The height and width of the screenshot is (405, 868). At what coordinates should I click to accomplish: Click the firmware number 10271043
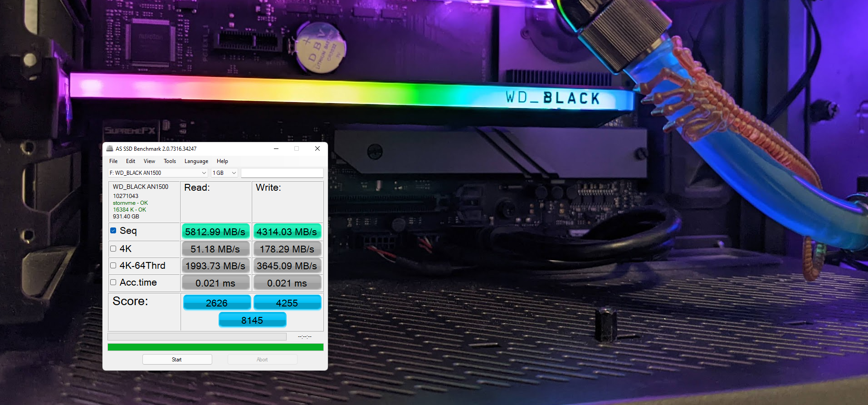click(126, 196)
